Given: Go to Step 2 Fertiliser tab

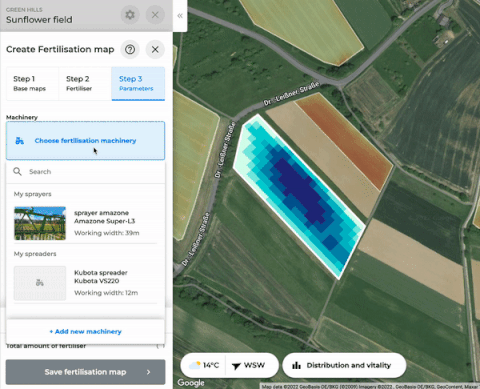Looking at the screenshot, I should pyautogui.click(x=85, y=83).
